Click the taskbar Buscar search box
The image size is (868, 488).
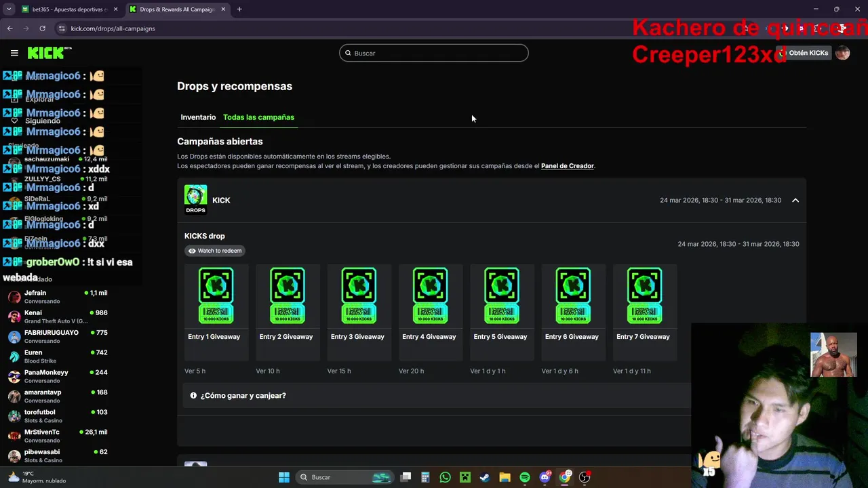344,477
